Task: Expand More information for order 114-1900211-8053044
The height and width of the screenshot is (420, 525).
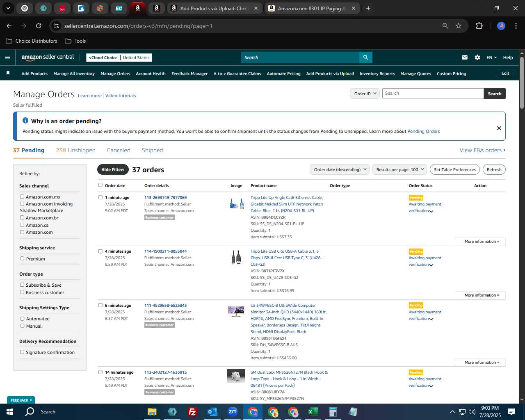Action: click(480, 295)
